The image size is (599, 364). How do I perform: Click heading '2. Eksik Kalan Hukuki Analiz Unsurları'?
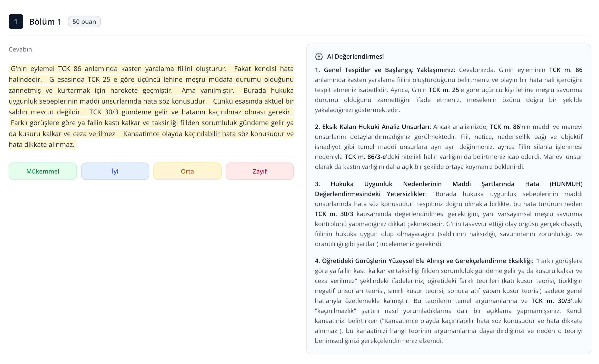click(373, 127)
